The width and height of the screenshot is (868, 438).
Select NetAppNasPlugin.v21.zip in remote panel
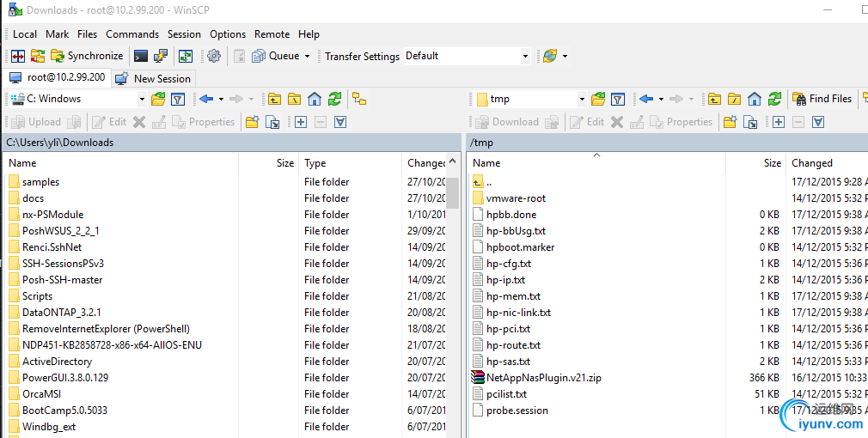point(544,378)
